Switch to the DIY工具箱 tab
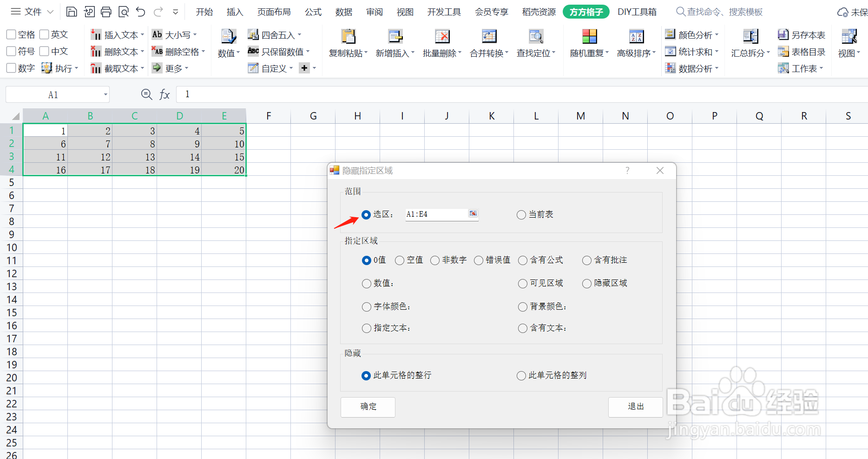Viewport: 868px width, 459px height. [x=637, y=12]
